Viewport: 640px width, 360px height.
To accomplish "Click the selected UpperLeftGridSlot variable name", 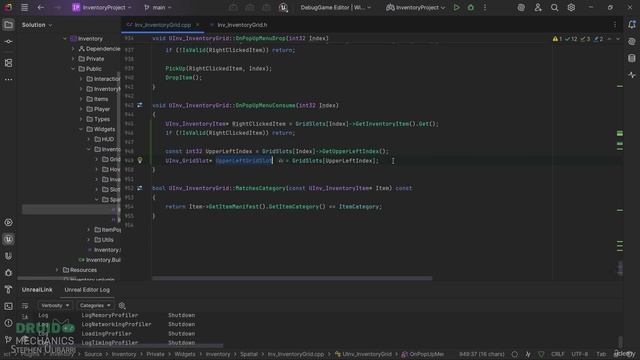I will tap(244, 161).
